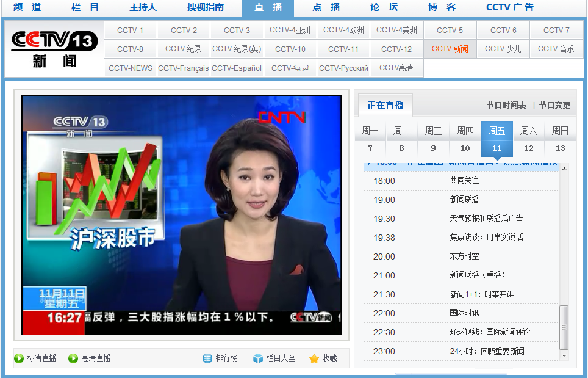The width and height of the screenshot is (588, 378).
Task: Open the 论坛 navigation item
Action: coord(384,7)
